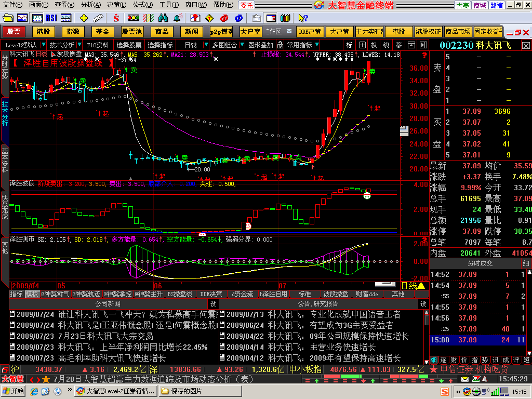
Task: Click the open folder toolbar icon
Action: tap(8, 18)
